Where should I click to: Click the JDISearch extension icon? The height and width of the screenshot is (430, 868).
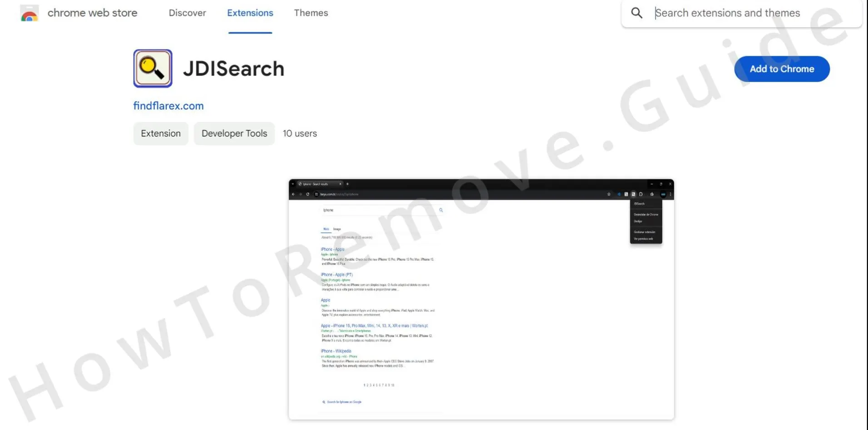[x=153, y=68]
